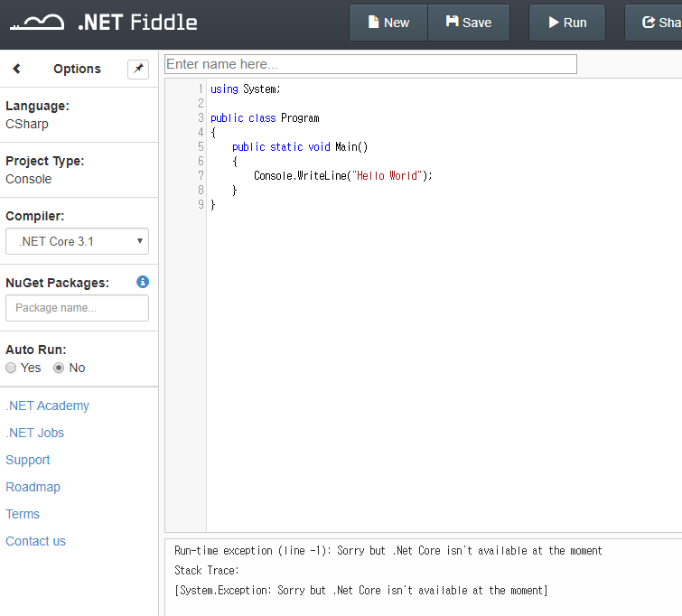Image resolution: width=682 pixels, height=616 pixels.
Task: Click line number 9 in the gutter
Action: click(201, 204)
